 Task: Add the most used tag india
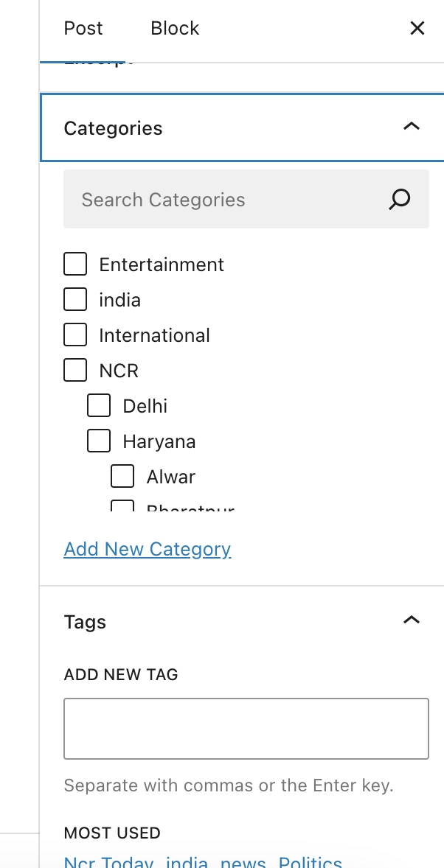(x=187, y=862)
